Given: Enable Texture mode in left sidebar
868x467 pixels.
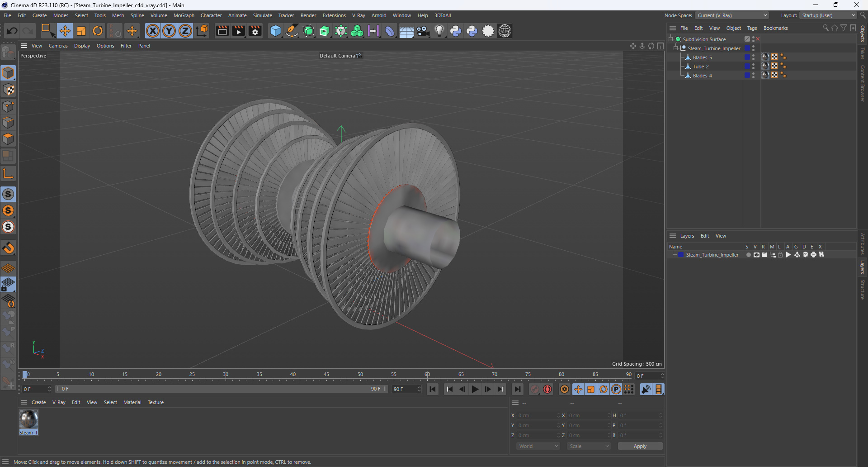Looking at the screenshot, I should pyautogui.click(x=8, y=90).
